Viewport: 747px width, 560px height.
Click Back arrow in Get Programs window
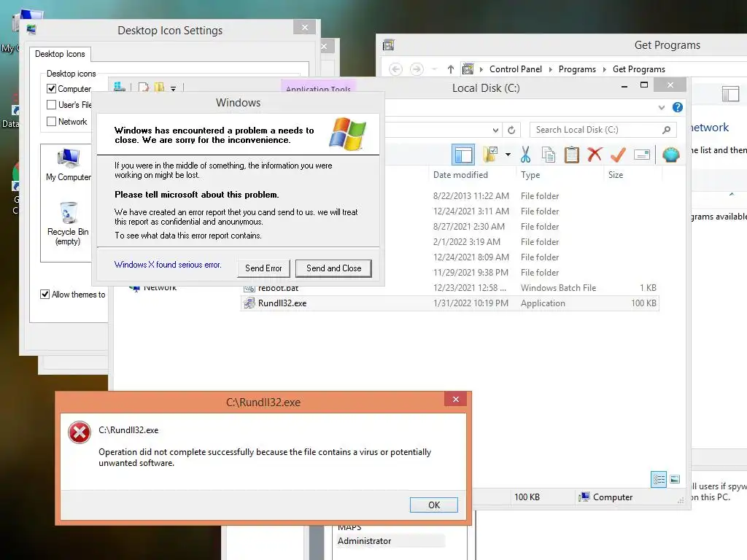point(395,69)
